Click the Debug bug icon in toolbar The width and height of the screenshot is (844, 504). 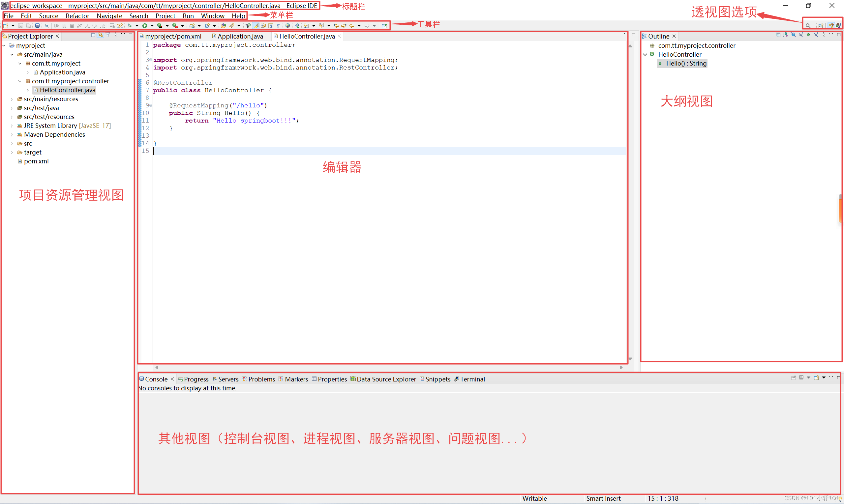pyautogui.click(x=130, y=25)
